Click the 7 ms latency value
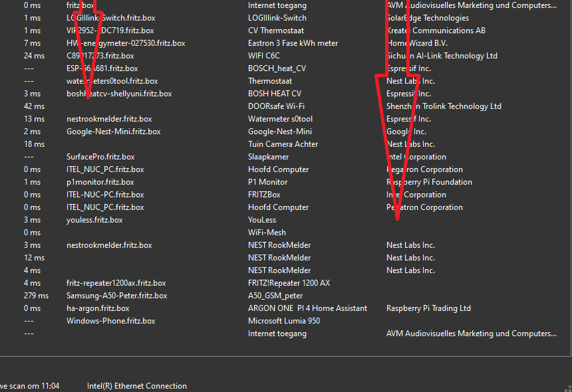The height and width of the screenshot is (392, 572). pos(32,43)
